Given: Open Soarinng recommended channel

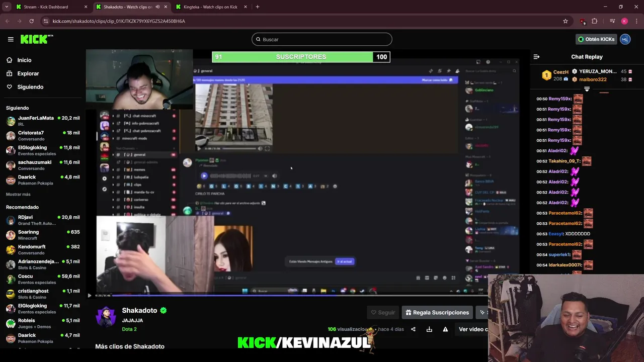Looking at the screenshot, I should coord(43,235).
